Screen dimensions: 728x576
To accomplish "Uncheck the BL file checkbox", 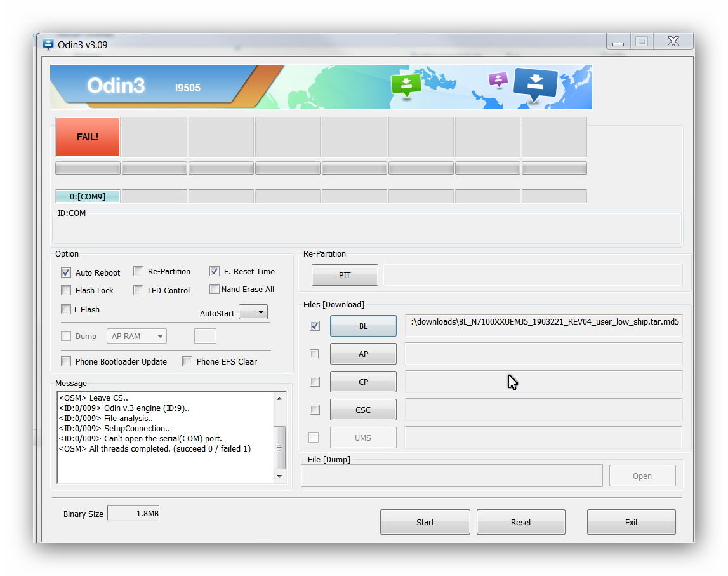I will point(315,326).
